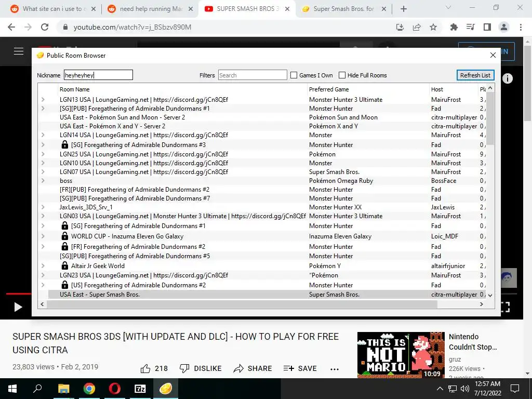532x399 pixels.
Task: Open the Windows notification center
Action: pyautogui.click(x=515, y=389)
